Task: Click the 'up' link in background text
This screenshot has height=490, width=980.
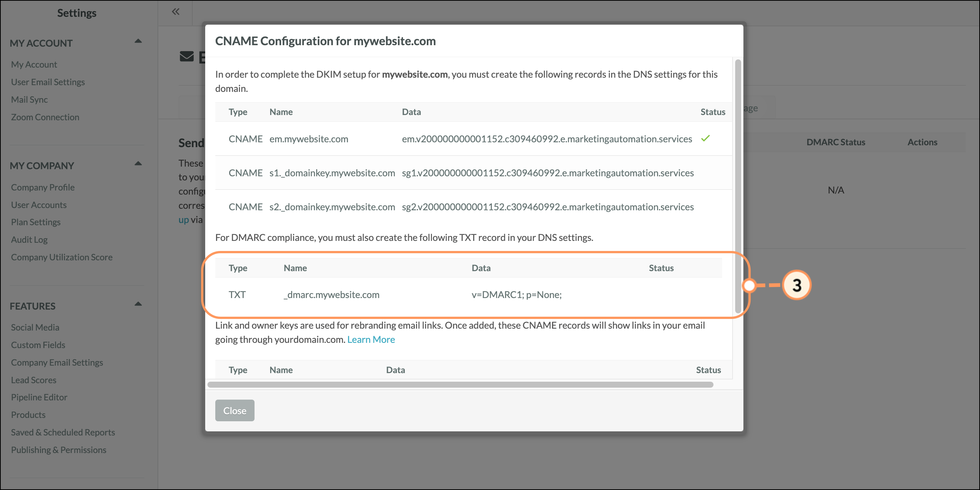Action: click(x=184, y=220)
